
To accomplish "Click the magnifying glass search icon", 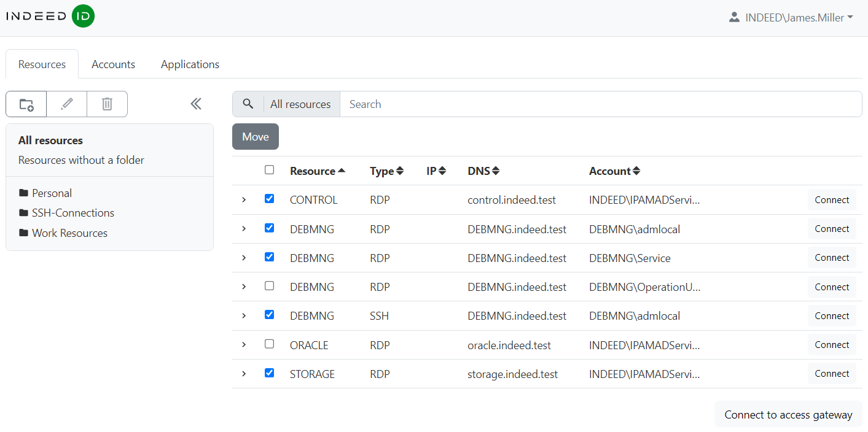I will (x=248, y=104).
